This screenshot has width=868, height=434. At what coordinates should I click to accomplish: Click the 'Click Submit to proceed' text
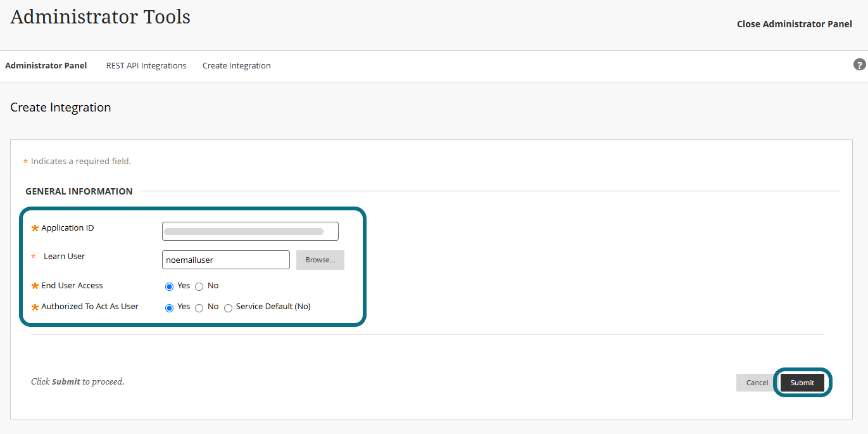[x=78, y=381]
